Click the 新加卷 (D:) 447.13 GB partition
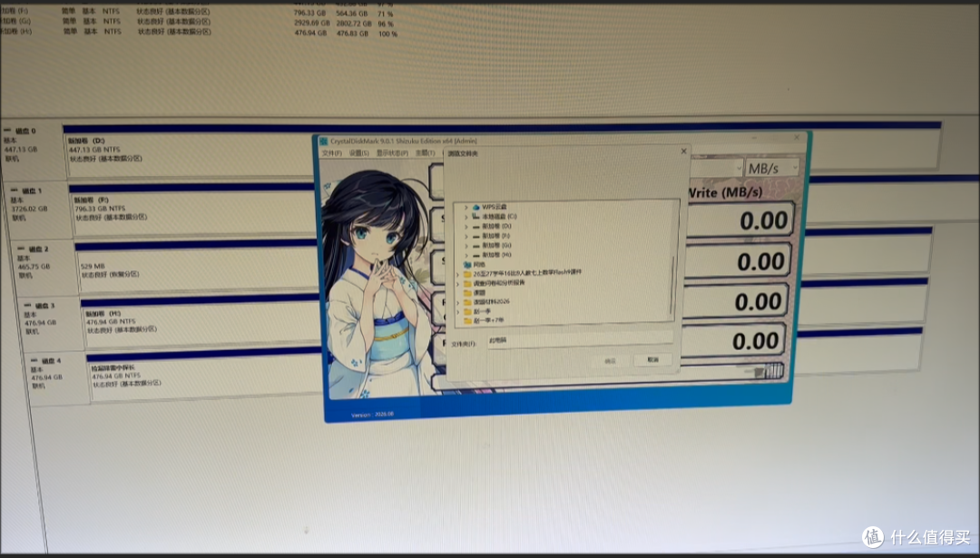 pos(190,151)
